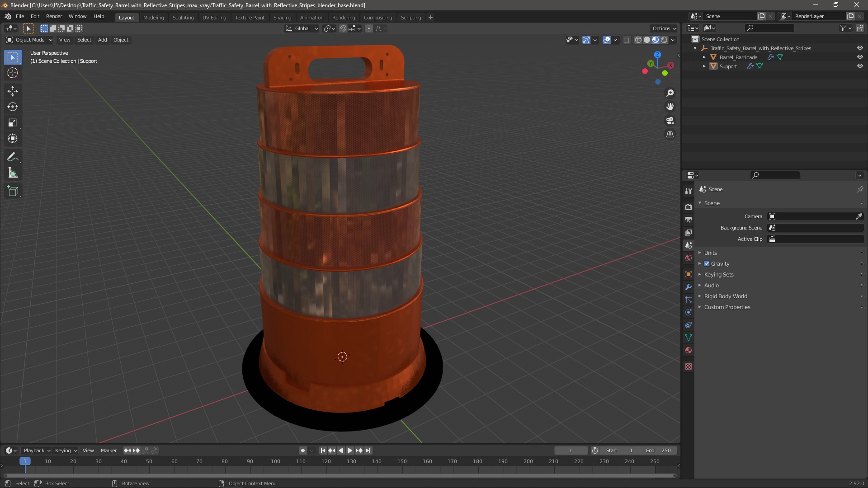Viewport: 868px width, 488px height.
Task: Open the File menu
Action: click(20, 16)
